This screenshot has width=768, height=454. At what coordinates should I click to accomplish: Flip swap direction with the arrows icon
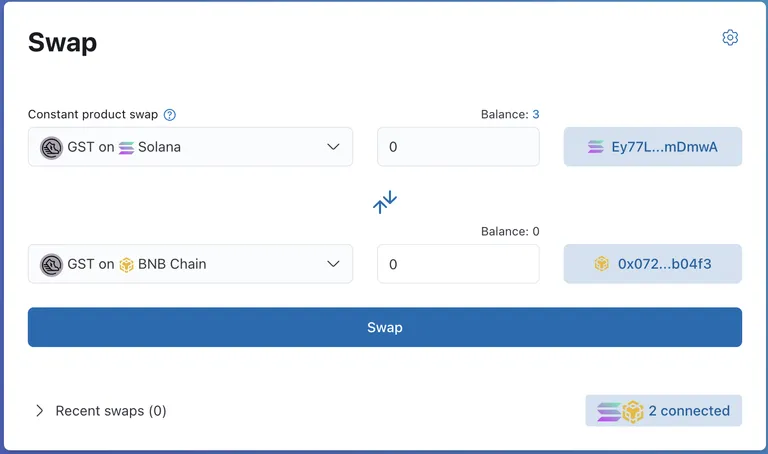(385, 202)
